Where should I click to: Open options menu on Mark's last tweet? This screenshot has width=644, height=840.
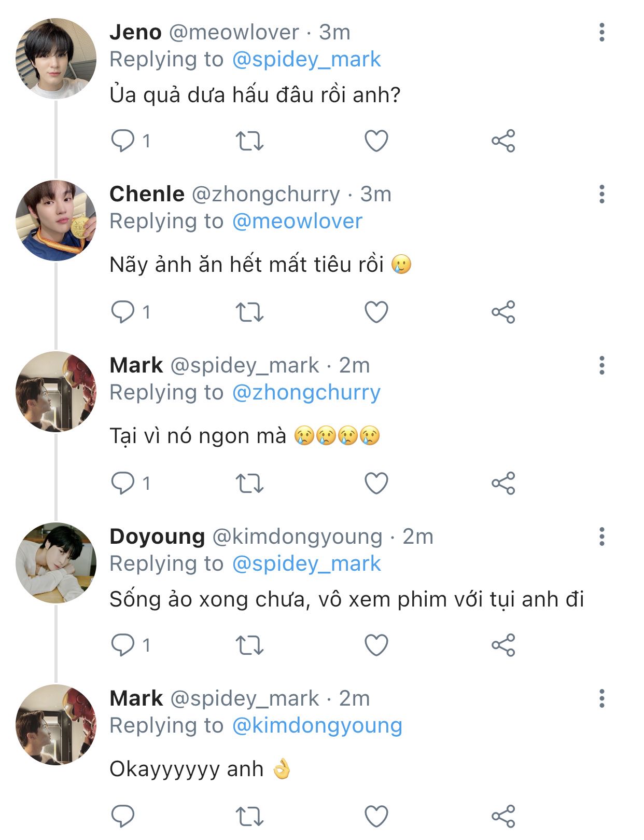click(x=601, y=698)
